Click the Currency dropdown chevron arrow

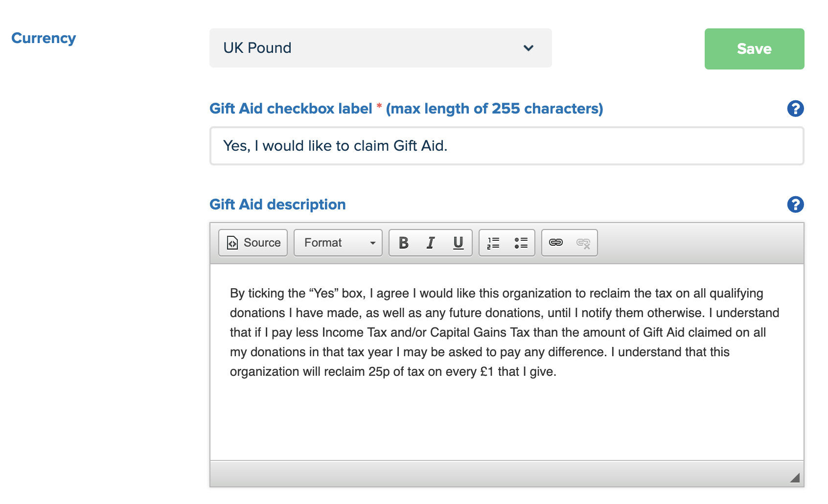pos(529,48)
